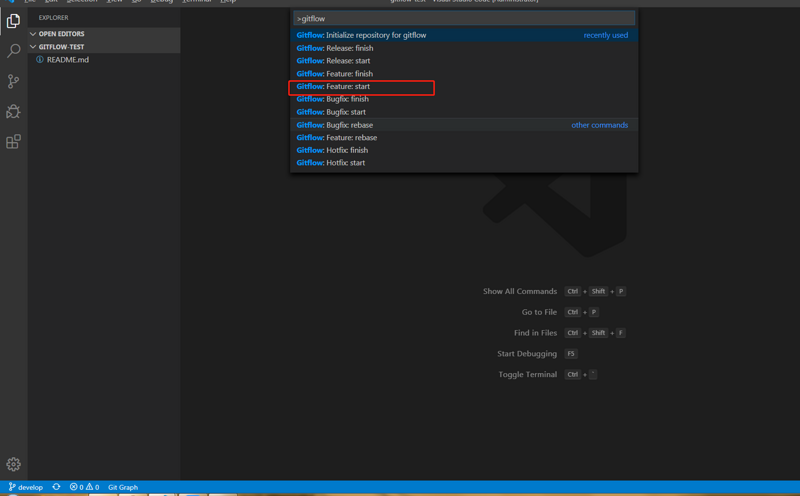Open the Debug view bug icon
800x496 pixels.
[13, 111]
